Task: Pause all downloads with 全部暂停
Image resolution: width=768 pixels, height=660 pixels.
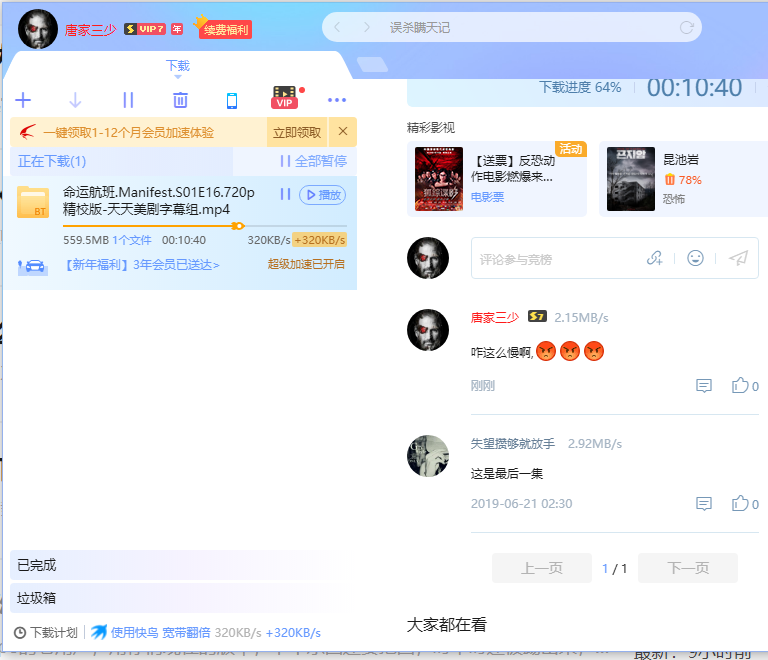Action: (x=313, y=161)
